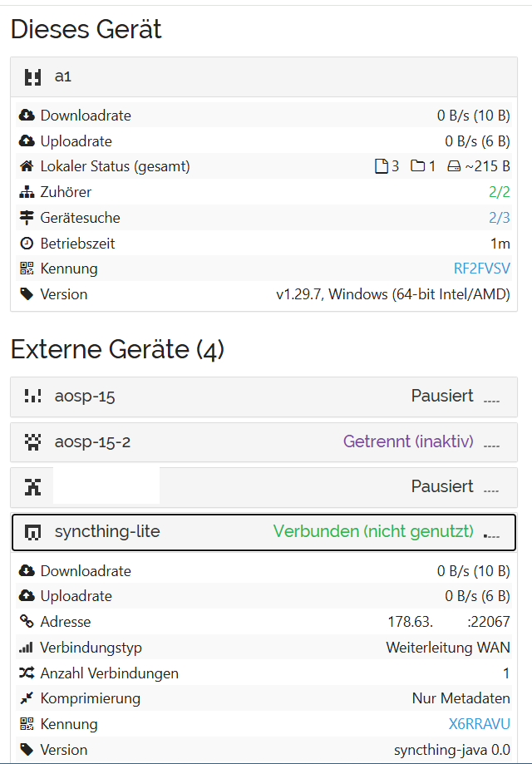This screenshot has height=764, width=532.
Task: Click the a1 device identicon
Action: pos(32,77)
